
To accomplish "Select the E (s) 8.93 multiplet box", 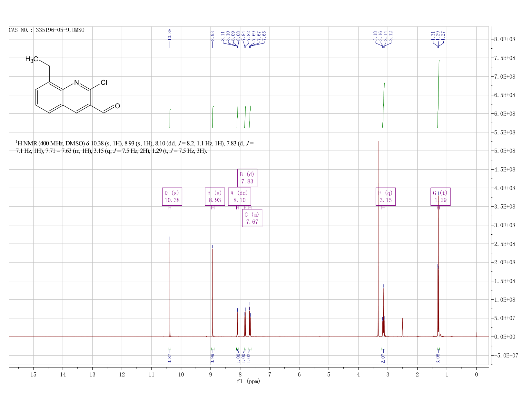I will tap(215, 197).
